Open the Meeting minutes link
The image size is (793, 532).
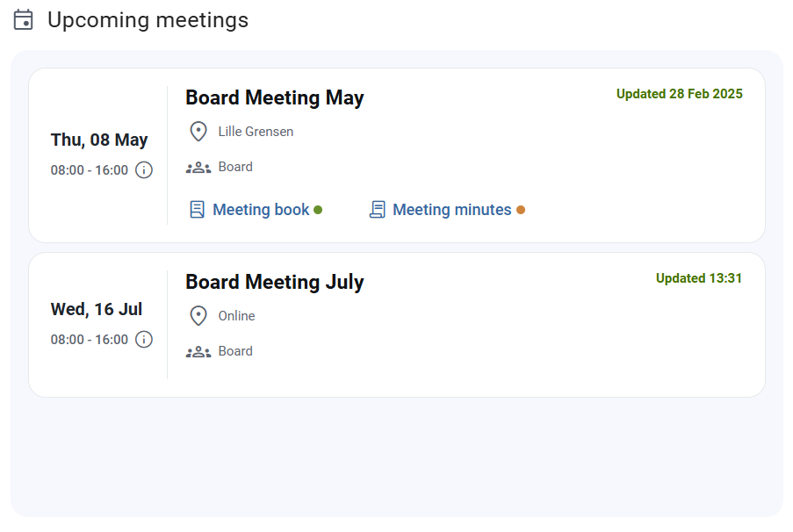pyautogui.click(x=452, y=209)
